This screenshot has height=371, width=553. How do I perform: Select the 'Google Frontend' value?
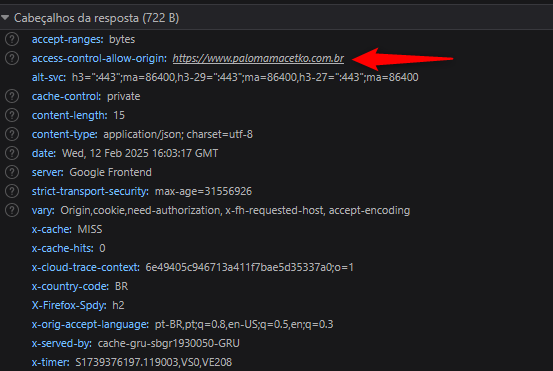click(110, 173)
